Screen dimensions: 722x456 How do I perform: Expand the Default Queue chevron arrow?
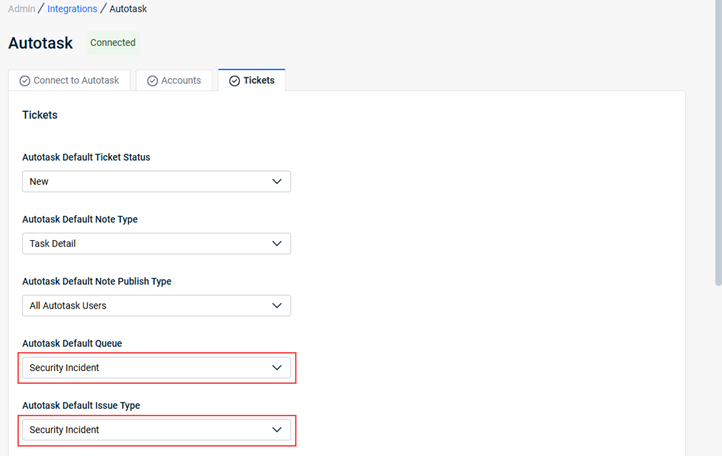click(277, 368)
